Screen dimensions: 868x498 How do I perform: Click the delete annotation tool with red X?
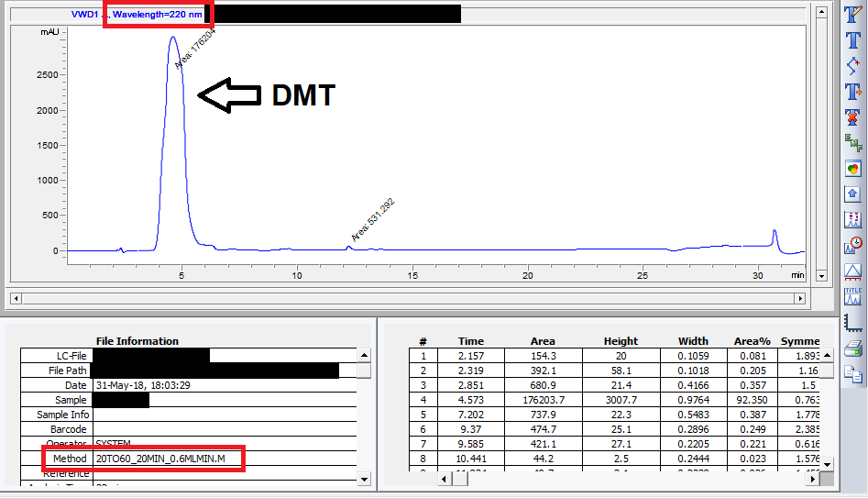pos(853,116)
